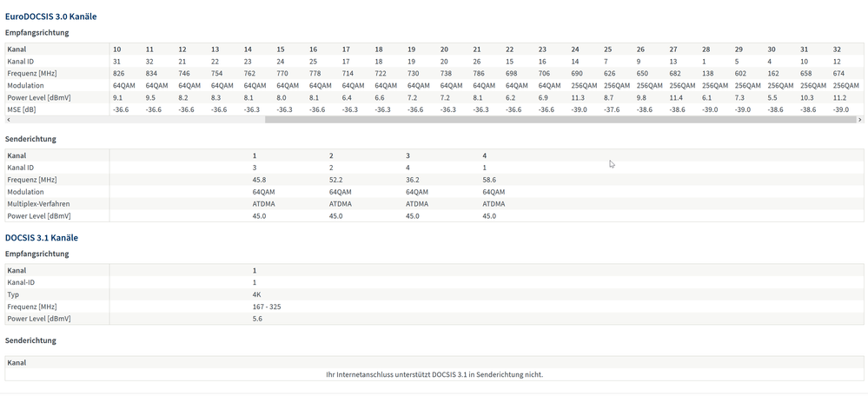Image resolution: width=868 pixels, height=396 pixels.
Task: Click the 11.4 dBmV power level value
Action: [x=676, y=97]
